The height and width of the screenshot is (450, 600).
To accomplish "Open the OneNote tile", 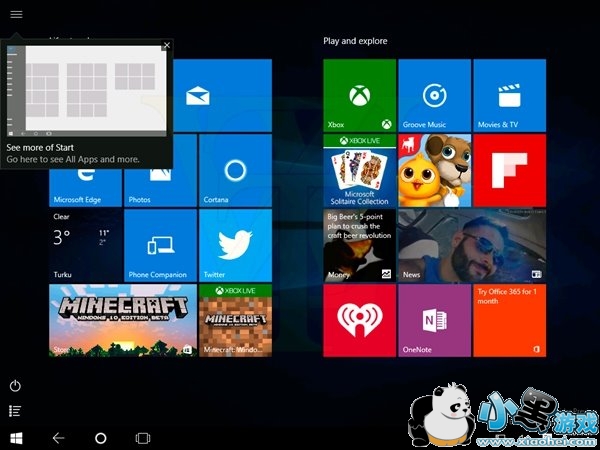I will click(x=434, y=321).
